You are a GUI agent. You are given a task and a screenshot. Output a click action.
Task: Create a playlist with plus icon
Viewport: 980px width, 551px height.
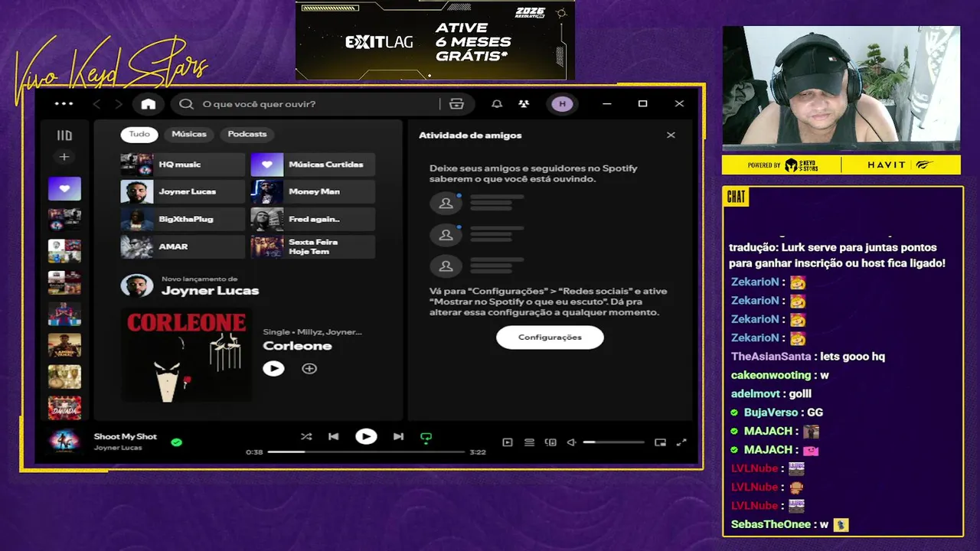point(64,157)
